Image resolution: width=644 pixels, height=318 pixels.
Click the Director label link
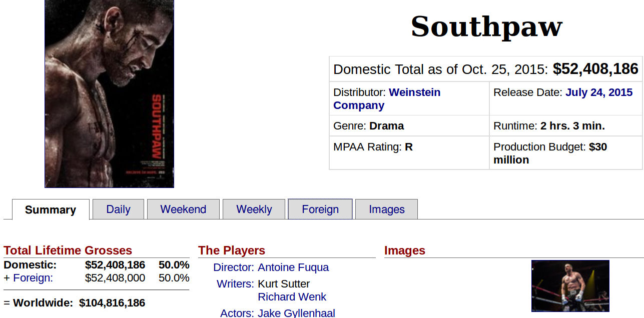pos(233,267)
